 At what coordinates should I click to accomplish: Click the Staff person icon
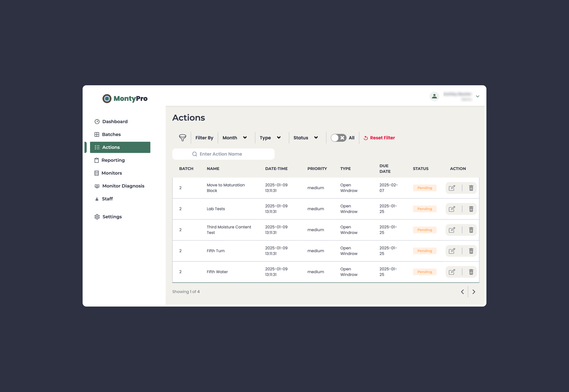97,199
